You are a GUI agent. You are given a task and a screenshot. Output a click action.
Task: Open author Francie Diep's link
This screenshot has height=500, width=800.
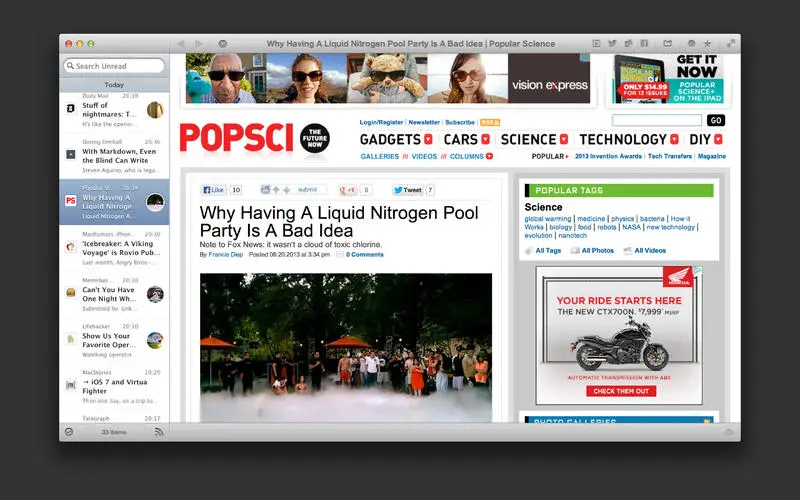(x=226, y=255)
